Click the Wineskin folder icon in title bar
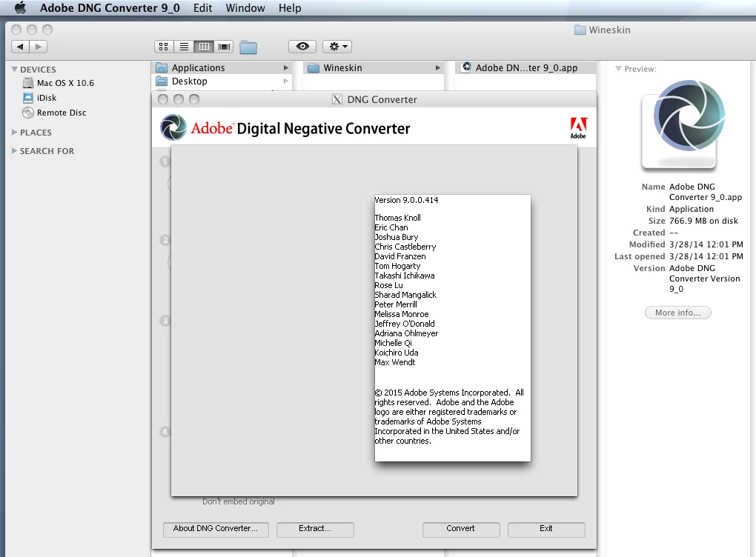 click(580, 30)
